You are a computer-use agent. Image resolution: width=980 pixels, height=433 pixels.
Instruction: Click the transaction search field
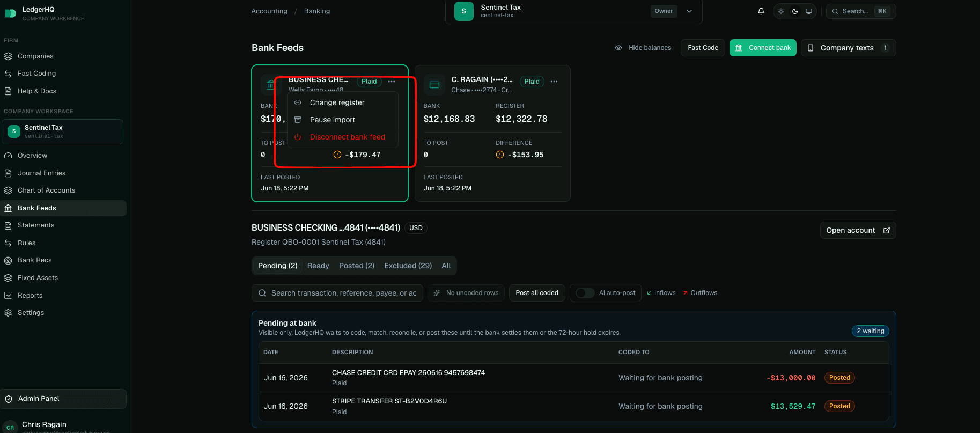pyautogui.click(x=337, y=293)
